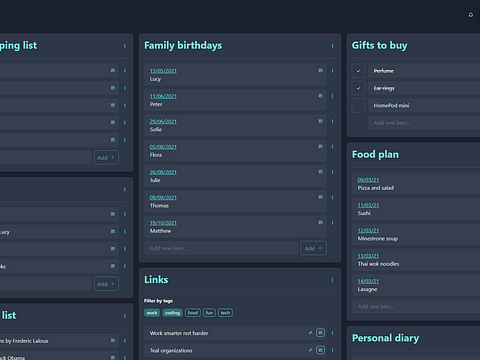Click the Food plan list title
This screenshot has width=480, height=360.
click(375, 154)
